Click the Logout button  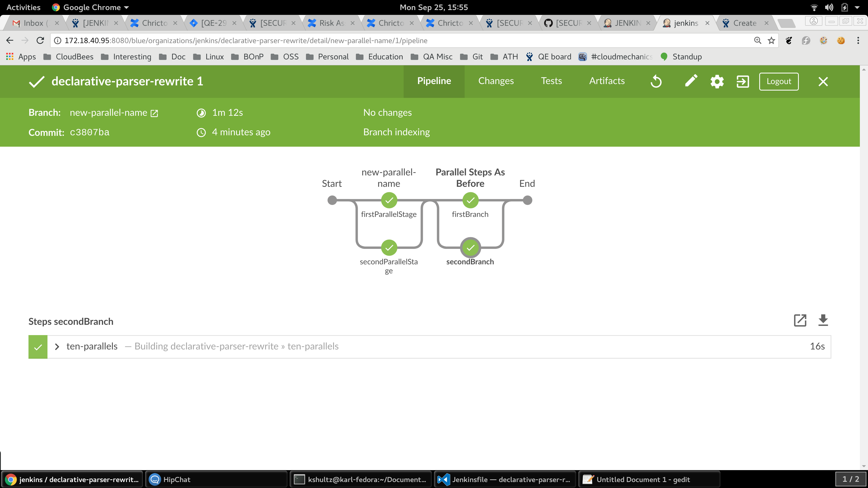point(778,82)
